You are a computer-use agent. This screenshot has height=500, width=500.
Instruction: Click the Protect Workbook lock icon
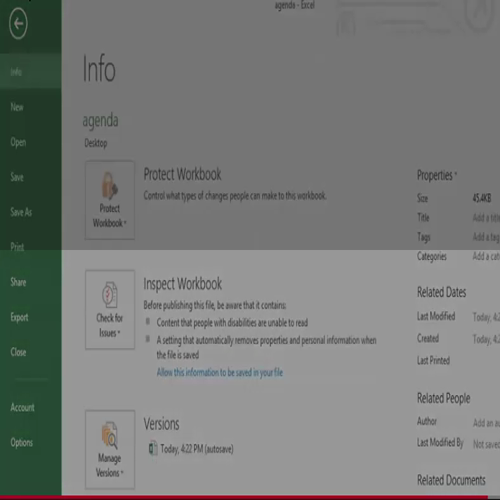tap(110, 185)
